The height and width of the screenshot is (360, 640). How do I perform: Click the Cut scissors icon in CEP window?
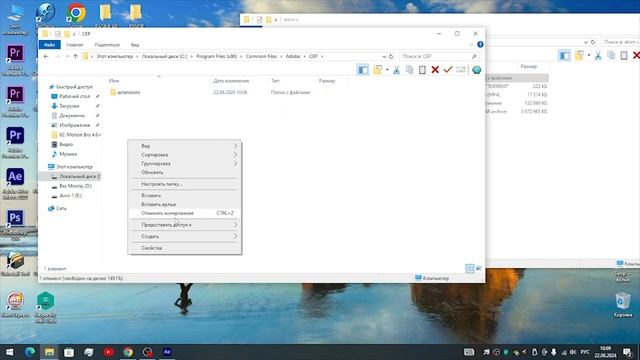[396, 70]
